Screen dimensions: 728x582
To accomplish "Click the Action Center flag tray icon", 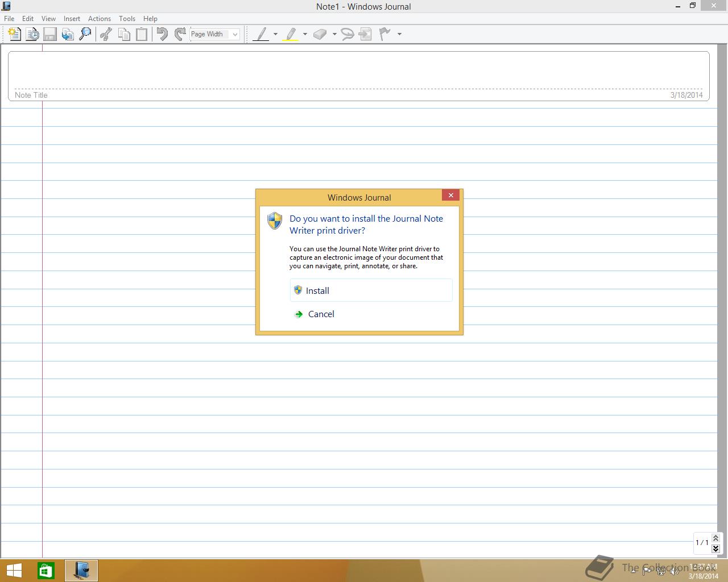I will (647, 571).
